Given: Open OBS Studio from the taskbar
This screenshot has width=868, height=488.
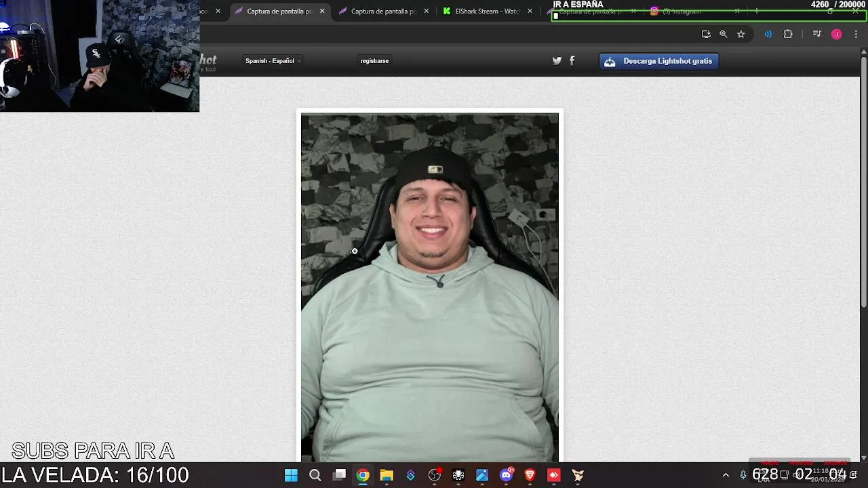Looking at the screenshot, I should point(435,475).
